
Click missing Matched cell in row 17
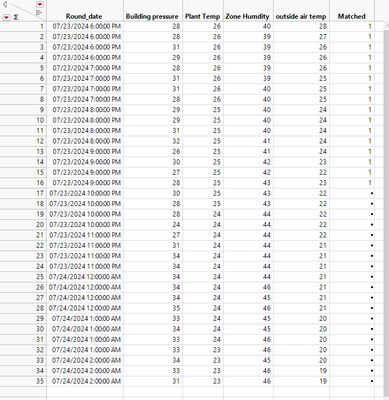(x=352, y=193)
